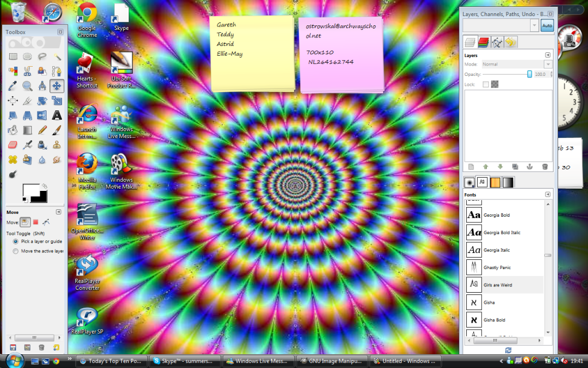Click the layer Opacity slider handle
The height and width of the screenshot is (368, 588).
point(529,74)
